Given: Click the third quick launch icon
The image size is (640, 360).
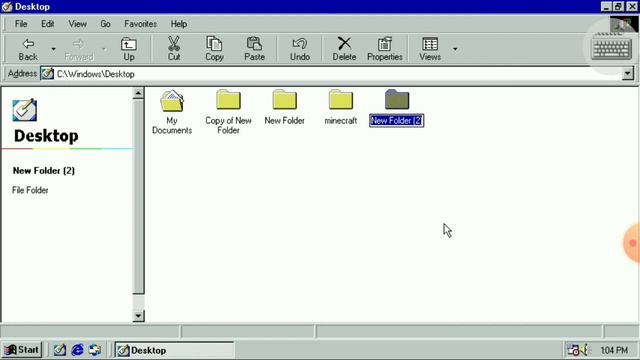Looking at the screenshot, I should 95,350.
